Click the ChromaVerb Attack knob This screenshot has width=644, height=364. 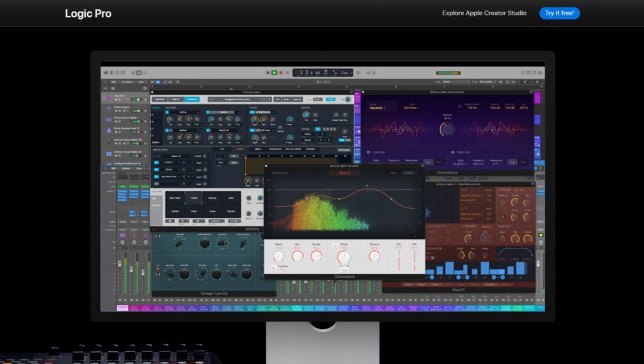279,256
